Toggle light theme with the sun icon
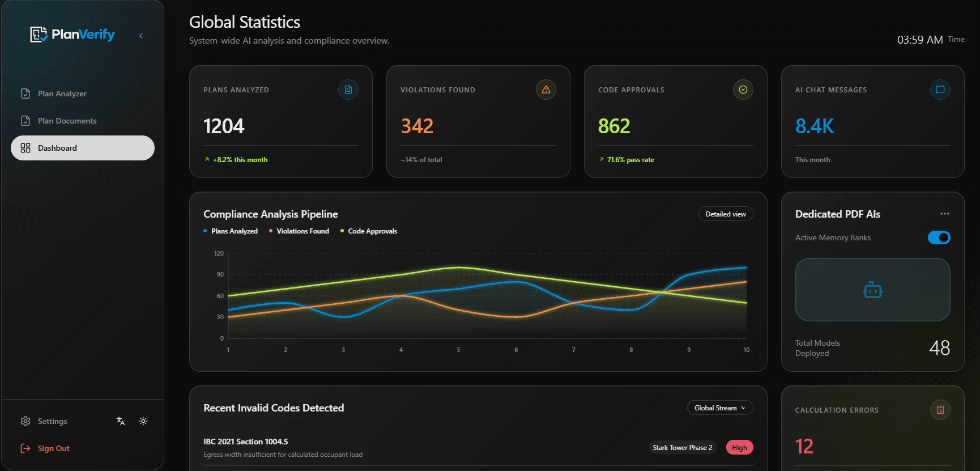This screenshot has height=471, width=980. [143, 421]
